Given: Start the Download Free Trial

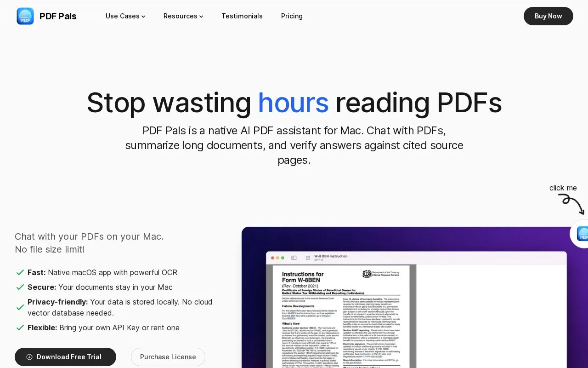Looking at the screenshot, I should pos(65,357).
